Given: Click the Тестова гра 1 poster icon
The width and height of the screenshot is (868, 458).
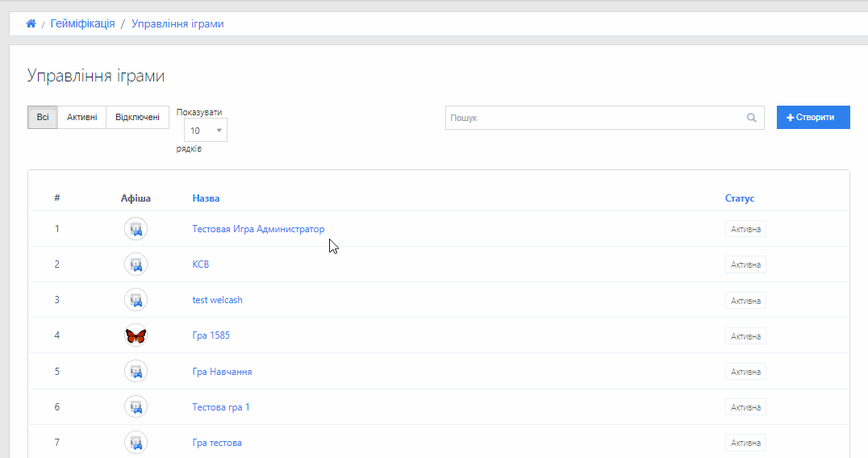Looking at the screenshot, I should 136,407.
